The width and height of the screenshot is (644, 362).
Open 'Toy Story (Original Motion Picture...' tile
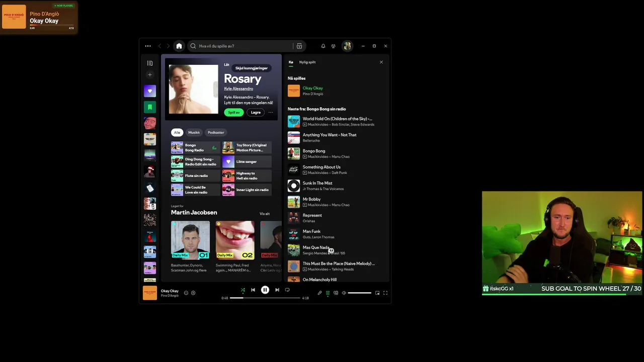pyautogui.click(x=247, y=148)
